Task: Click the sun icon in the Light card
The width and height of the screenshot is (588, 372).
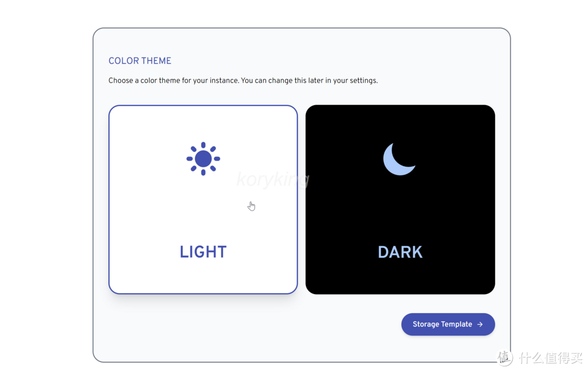Action: pos(203,158)
